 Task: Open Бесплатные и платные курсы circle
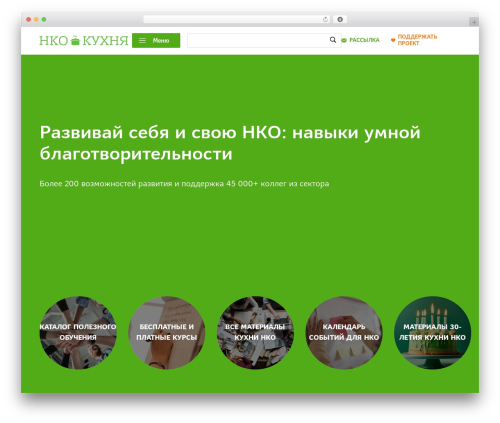(167, 332)
